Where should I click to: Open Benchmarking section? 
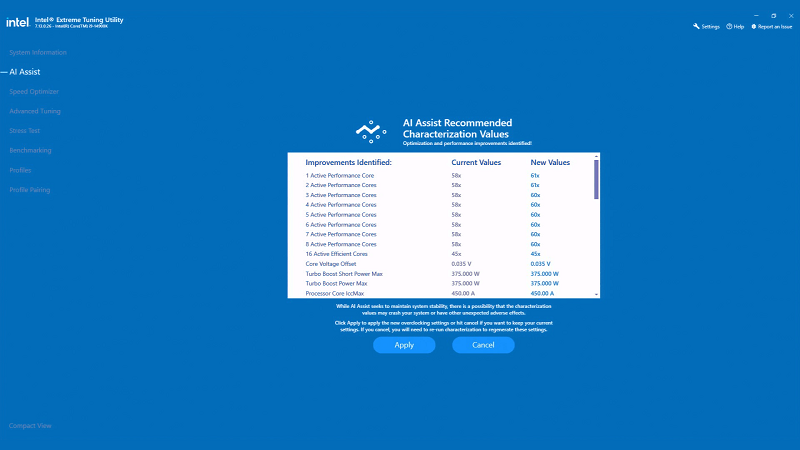point(30,151)
